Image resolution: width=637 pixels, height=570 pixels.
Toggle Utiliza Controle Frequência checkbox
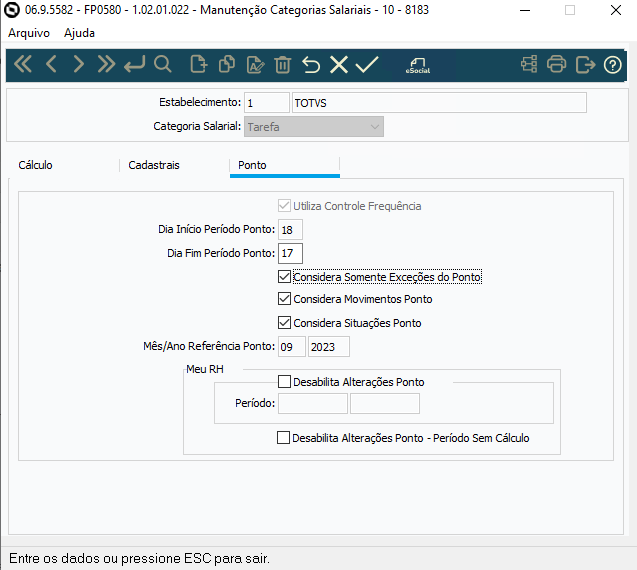pyautogui.click(x=284, y=206)
